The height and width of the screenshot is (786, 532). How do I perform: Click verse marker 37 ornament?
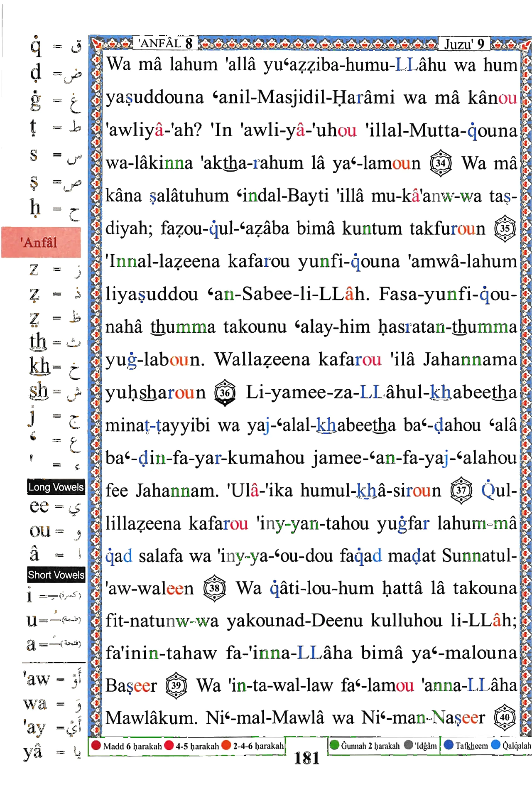461,490
